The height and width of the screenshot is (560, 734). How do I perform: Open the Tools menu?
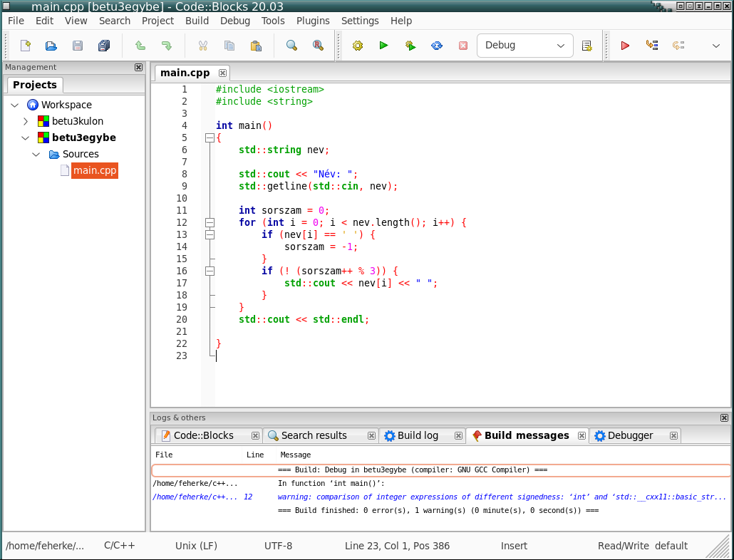273,21
